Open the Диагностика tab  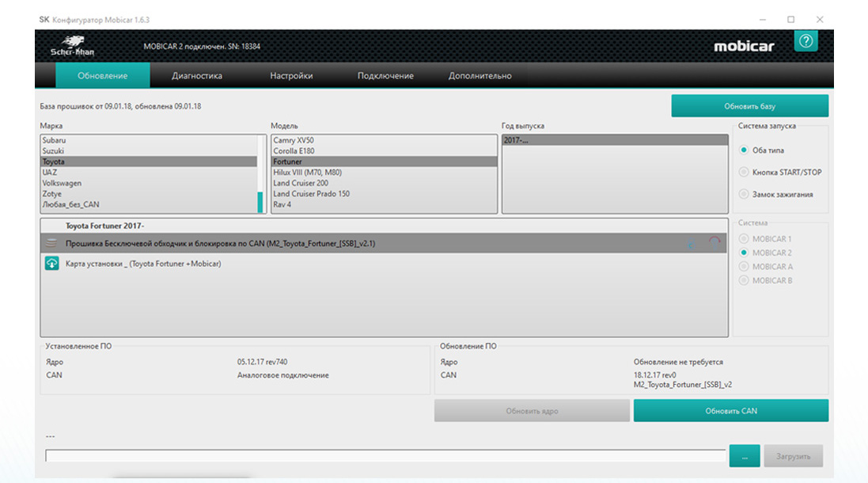197,75
